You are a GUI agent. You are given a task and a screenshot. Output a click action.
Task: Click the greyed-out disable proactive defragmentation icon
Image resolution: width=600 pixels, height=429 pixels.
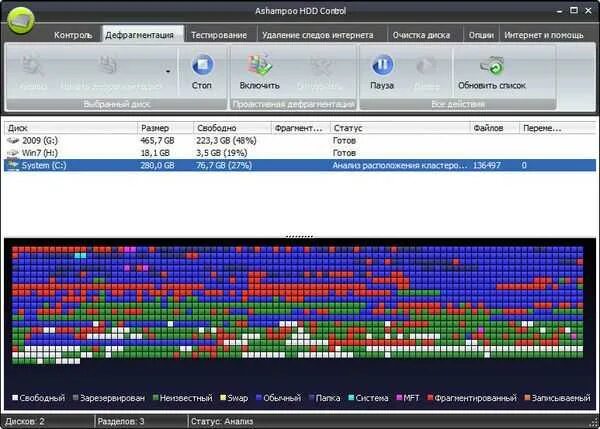[320, 65]
